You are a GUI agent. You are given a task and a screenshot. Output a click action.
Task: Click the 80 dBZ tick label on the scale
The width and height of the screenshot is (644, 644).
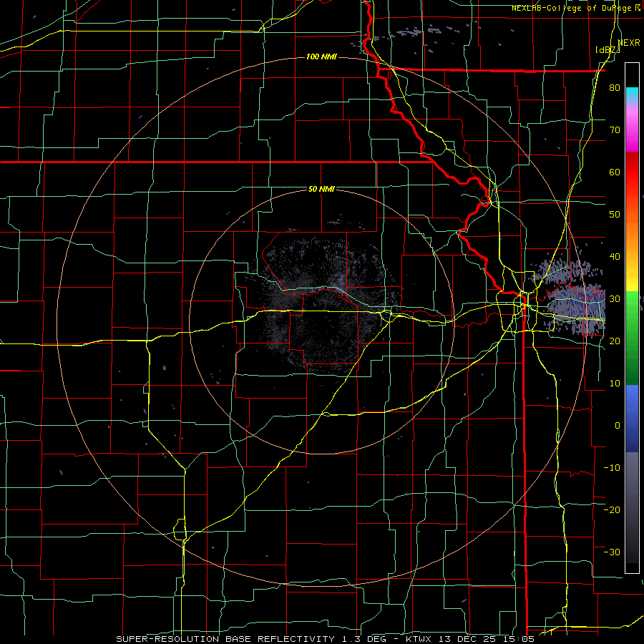[615, 87]
